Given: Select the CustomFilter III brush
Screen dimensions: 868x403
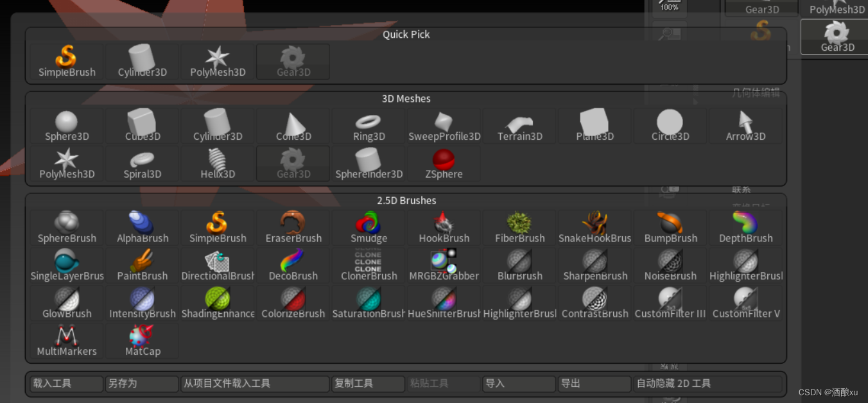Looking at the screenshot, I should 670,304.
